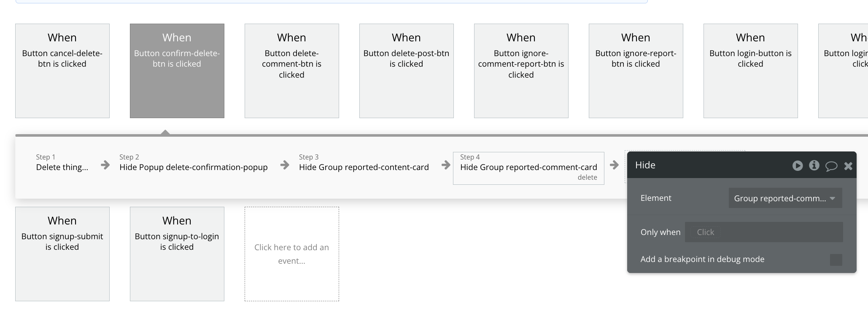Close the Hide action panel

(848, 166)
